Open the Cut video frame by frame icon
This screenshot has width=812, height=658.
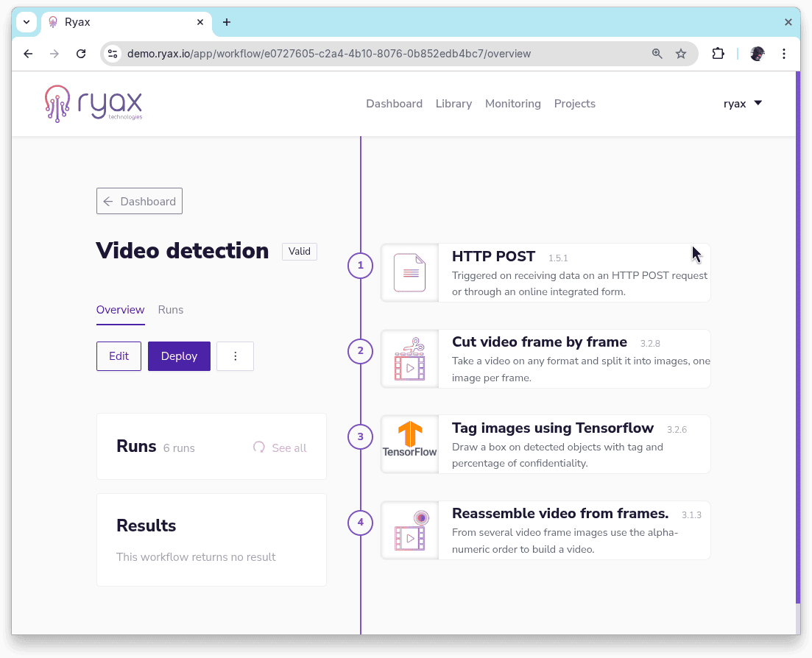click(x=409, y=358)
